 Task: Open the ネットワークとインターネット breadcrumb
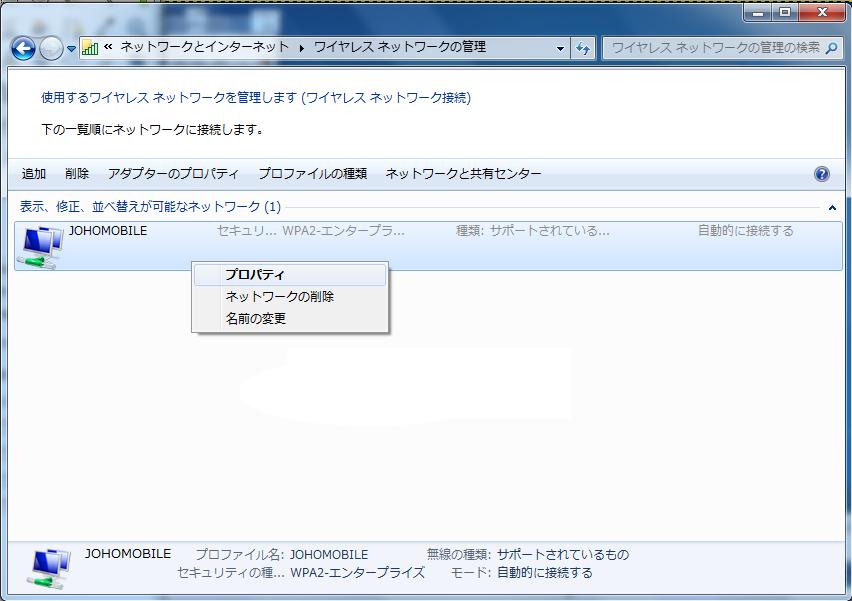[x=204, y=47]
